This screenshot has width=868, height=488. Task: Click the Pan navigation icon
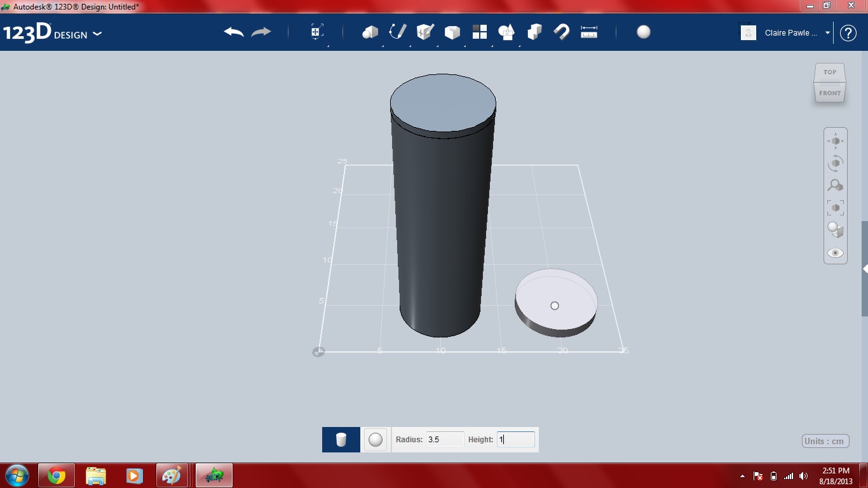tap(836, 141)
